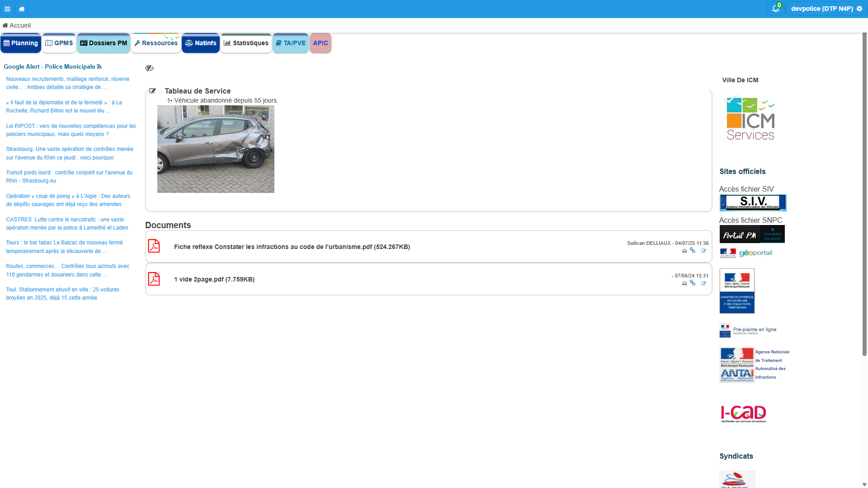Open the RSS feed icon beside Google Alert
868x488 pixels.
coord(99,66)
